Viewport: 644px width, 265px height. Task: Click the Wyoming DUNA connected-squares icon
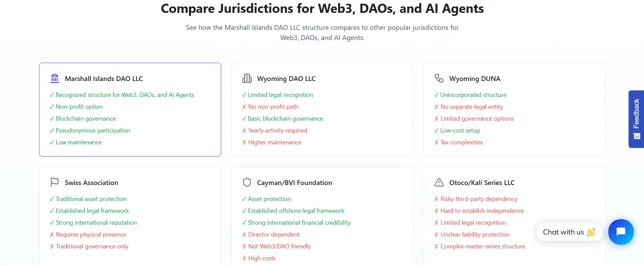[x=439, y=79]
